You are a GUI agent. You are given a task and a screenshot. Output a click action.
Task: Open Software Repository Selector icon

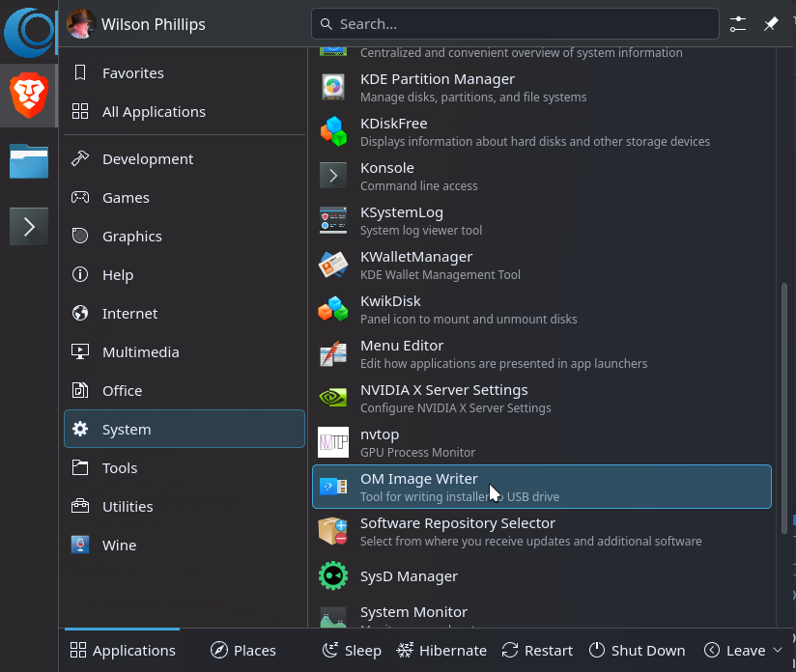tap(333, 531)
